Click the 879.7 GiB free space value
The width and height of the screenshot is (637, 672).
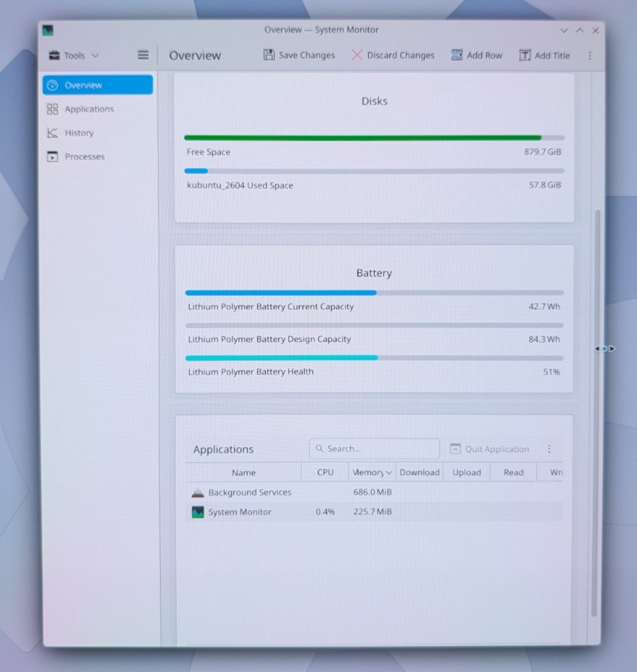(542, 152)
